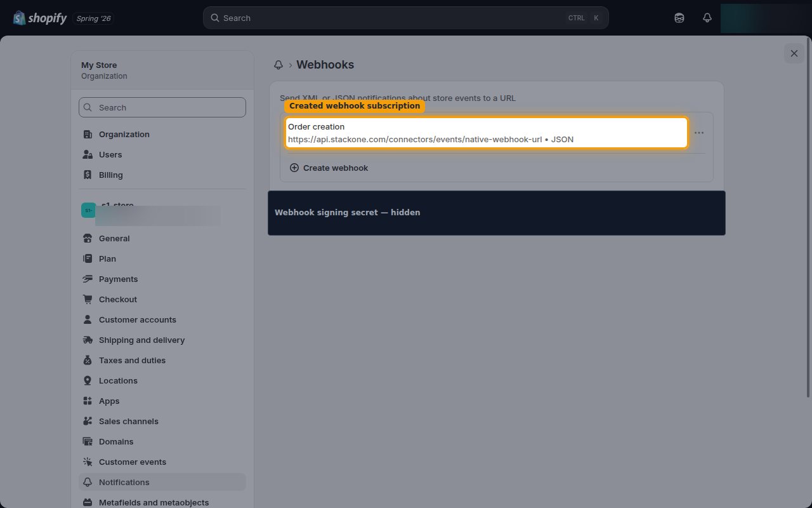Open Sales channels settings
The width and height of the screenshot is (812, 508).
(162, 421)
